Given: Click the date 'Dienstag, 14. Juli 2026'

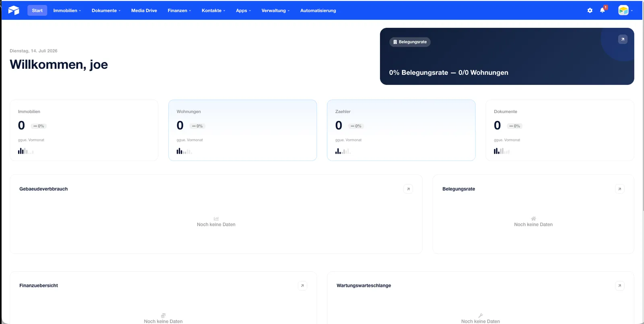Looking at the screenshot, I should 33,51.
